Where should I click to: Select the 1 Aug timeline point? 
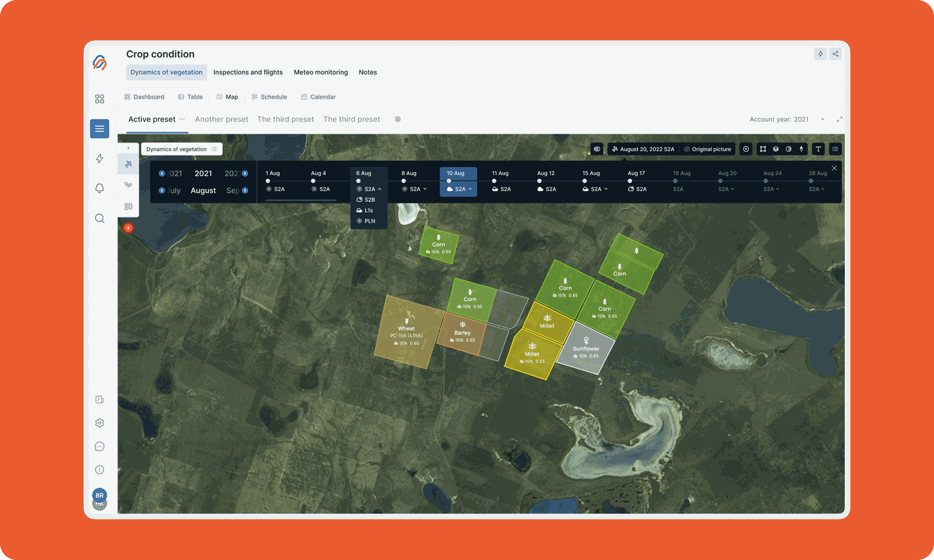coord(268,181)
